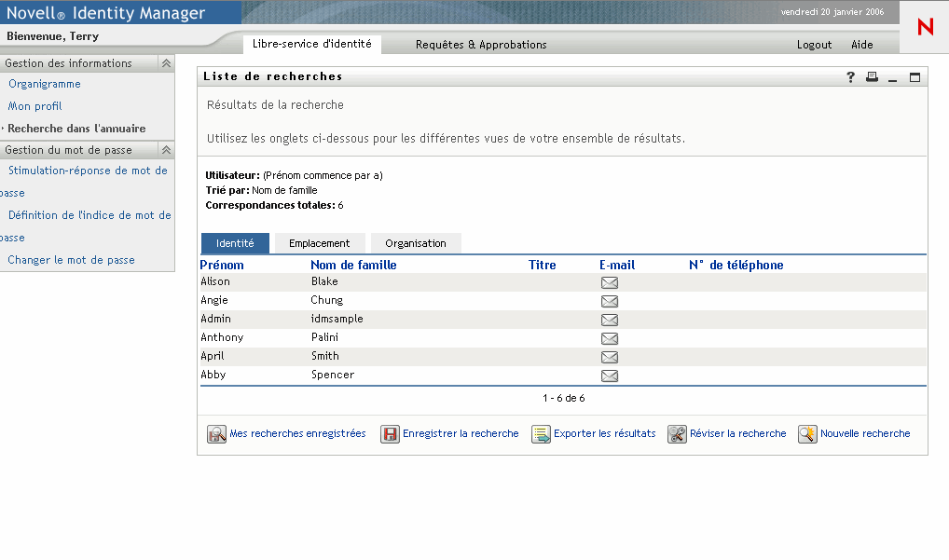Click the last name Spencer
Image resolution: width=949 pixels, height=560 pixels.
click(333, 375)
